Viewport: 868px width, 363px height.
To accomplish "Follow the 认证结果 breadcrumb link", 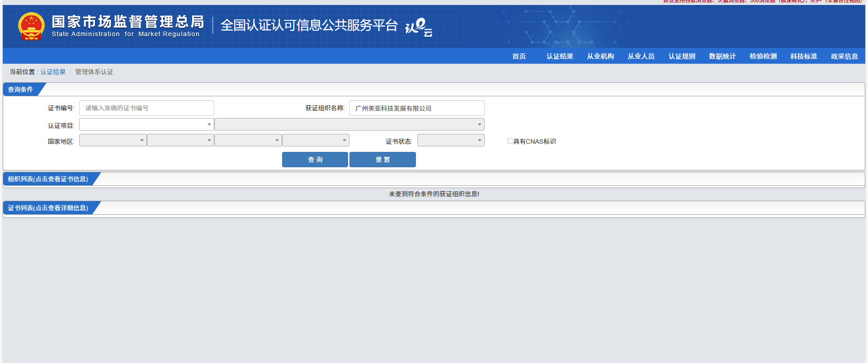I will click(x=53, y=72).
